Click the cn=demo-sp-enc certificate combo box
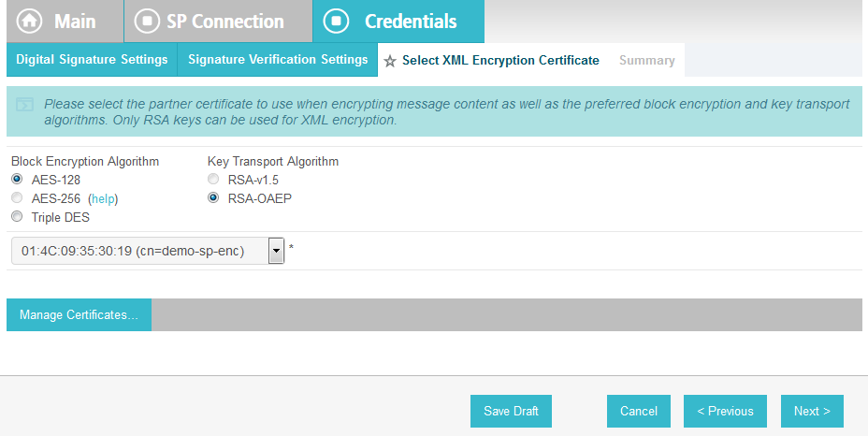The height and width of the screenshot is (436, 868). (x=148, y=251)
